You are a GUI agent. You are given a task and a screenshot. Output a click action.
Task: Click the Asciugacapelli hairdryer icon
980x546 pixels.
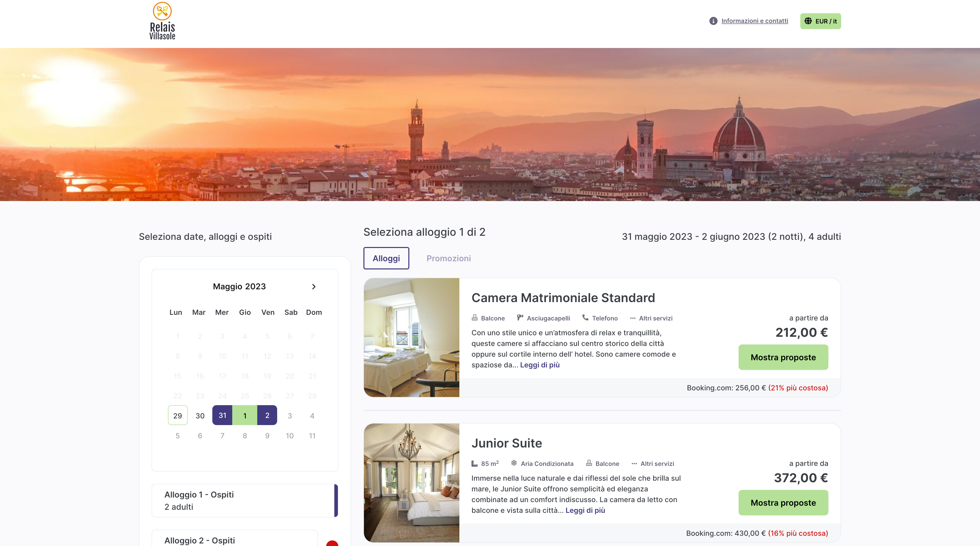[x=520, y=317]
